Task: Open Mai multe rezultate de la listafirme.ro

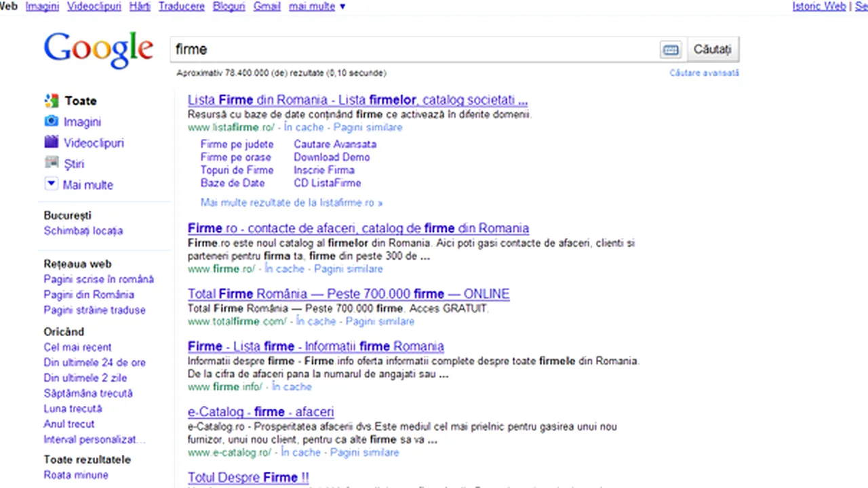Action: pyautogui.click(x=292, y=203)
